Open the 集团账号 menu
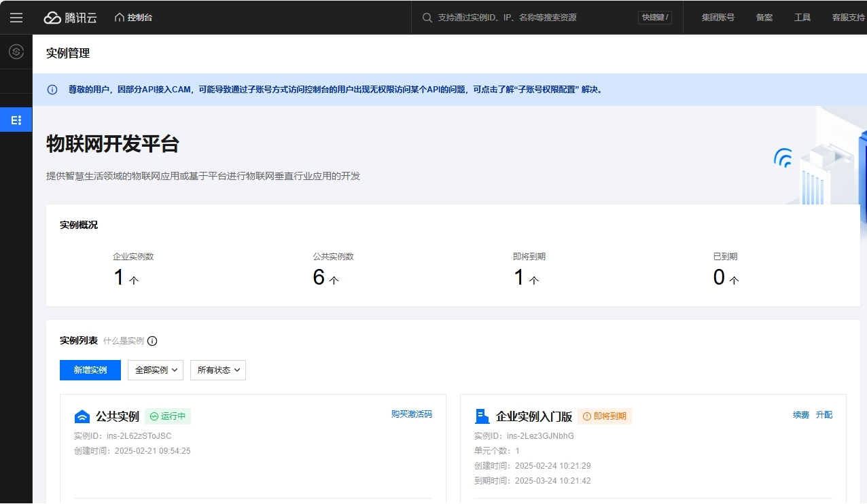This screenshot has width=867, height=504. (x=718, y=18)
